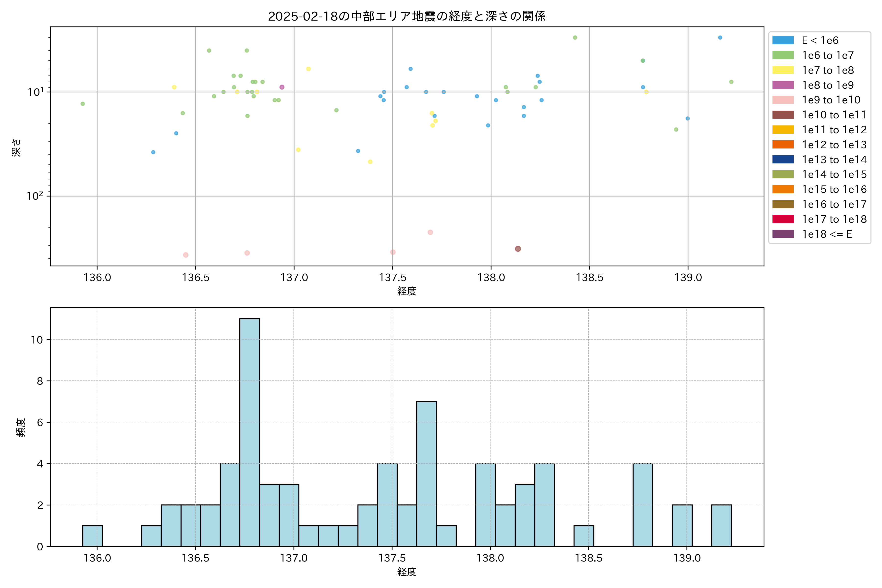Click the chart title text at top

pyautogui.click(x=406, y=16)
